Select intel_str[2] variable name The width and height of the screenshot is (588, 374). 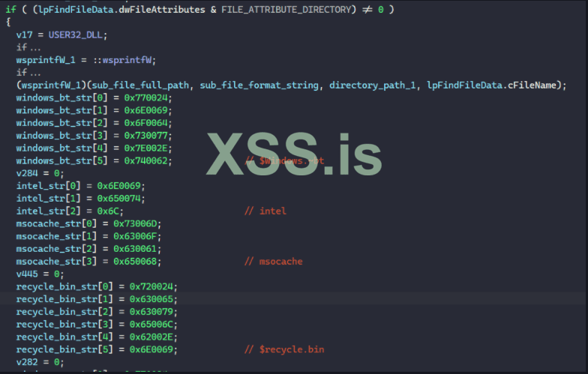click(x=48, y=211)
